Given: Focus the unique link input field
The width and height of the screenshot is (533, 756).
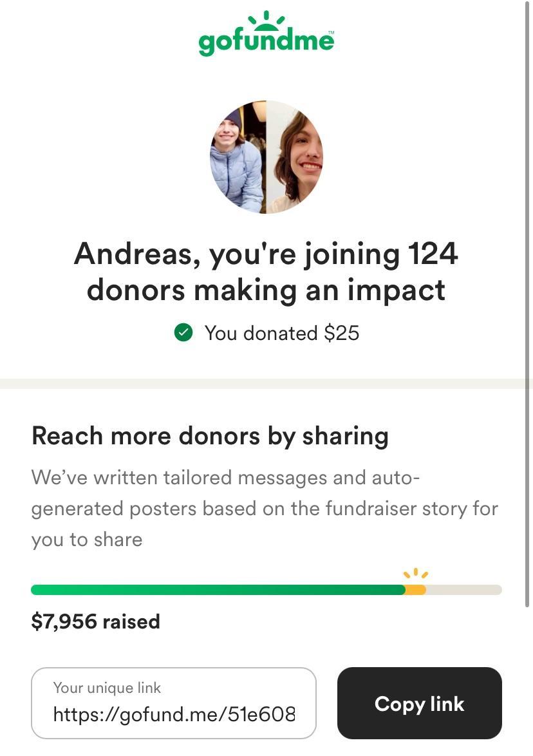Looking at the screenshot, I should 174,703.
